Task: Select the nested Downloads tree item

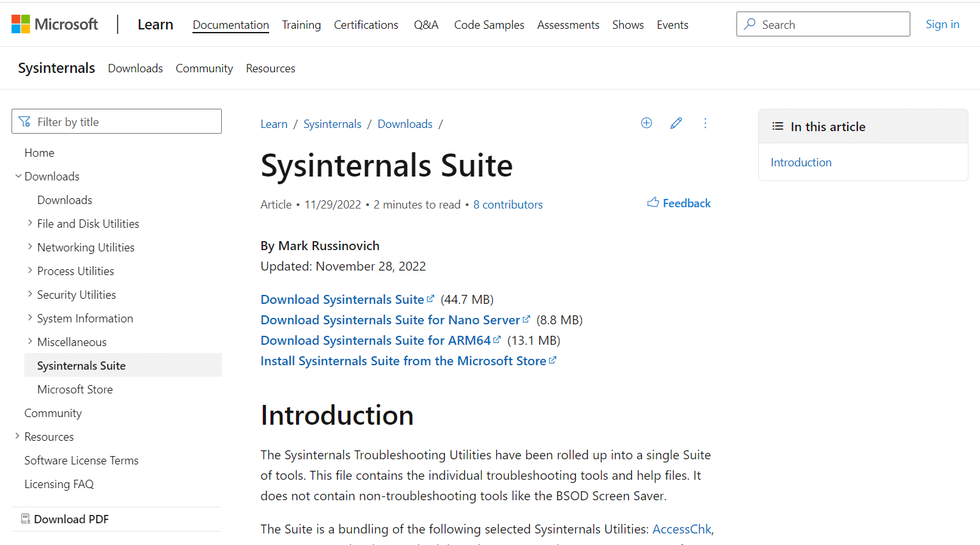Action: (x=65, y=200)
